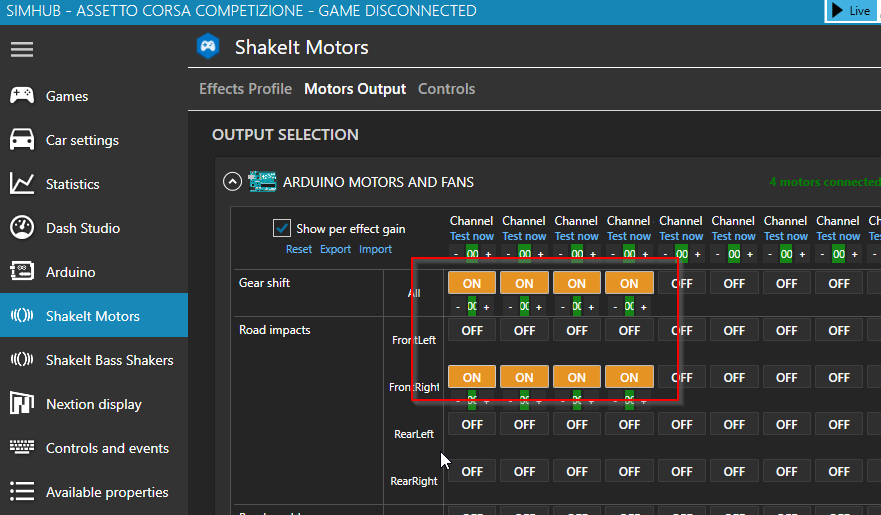Turn off Gear shift for first channel
Viewport: 881px width, 515px height.
tap(472, 283)
